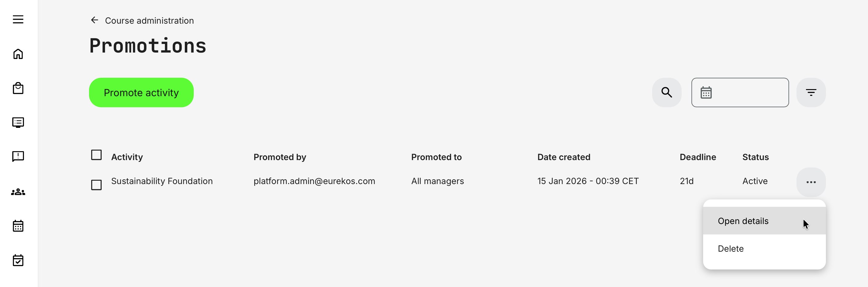Open the calendar icon in sidebar

[x=18, y=226]
